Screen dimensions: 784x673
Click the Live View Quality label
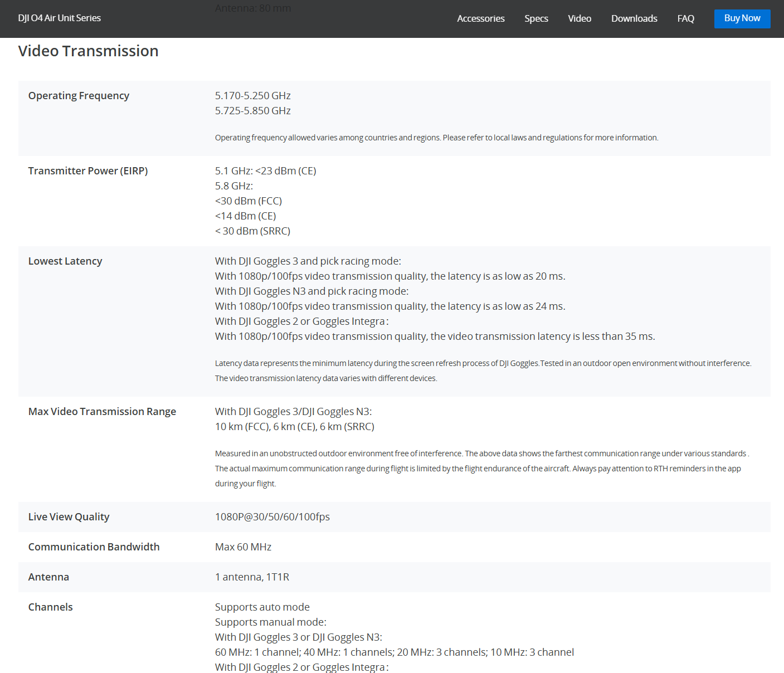coord(69,517)
